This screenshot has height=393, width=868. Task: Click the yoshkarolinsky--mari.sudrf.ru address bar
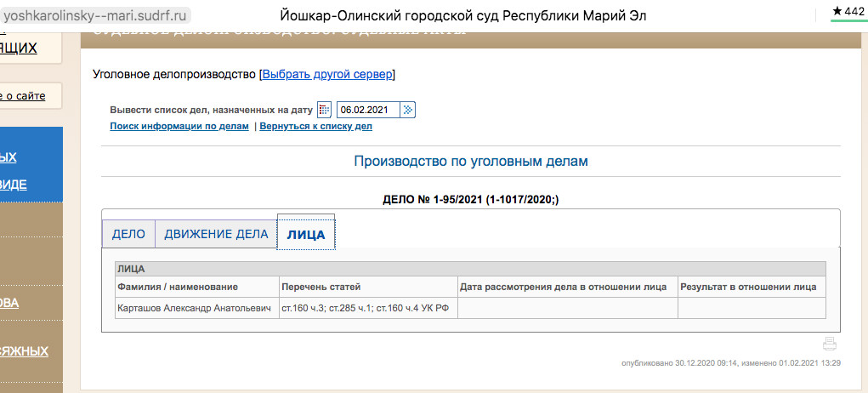[x=95, y=14]
